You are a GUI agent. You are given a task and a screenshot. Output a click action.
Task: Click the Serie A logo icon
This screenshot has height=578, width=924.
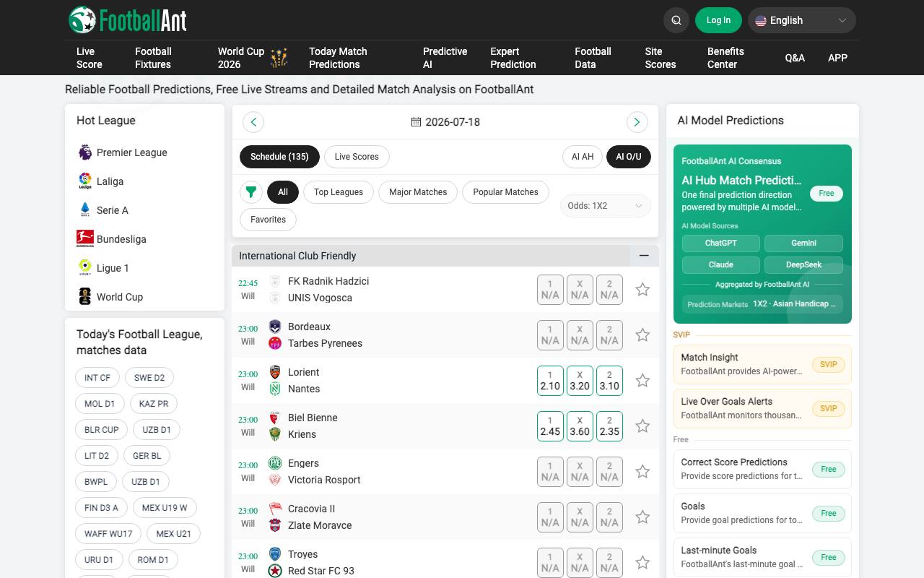(85, 210)
